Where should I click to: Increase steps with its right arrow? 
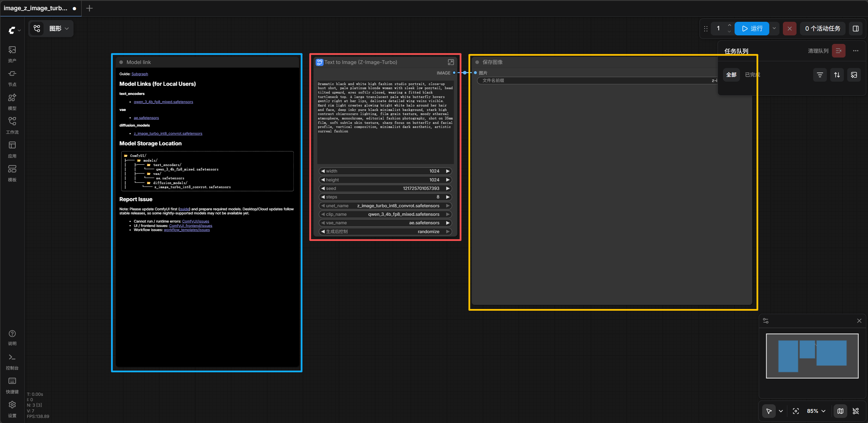[448, 197]
